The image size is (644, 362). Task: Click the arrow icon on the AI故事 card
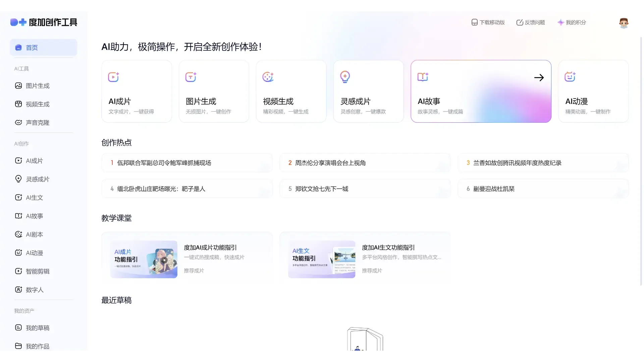pyautogui.click(x=539, y=78)
